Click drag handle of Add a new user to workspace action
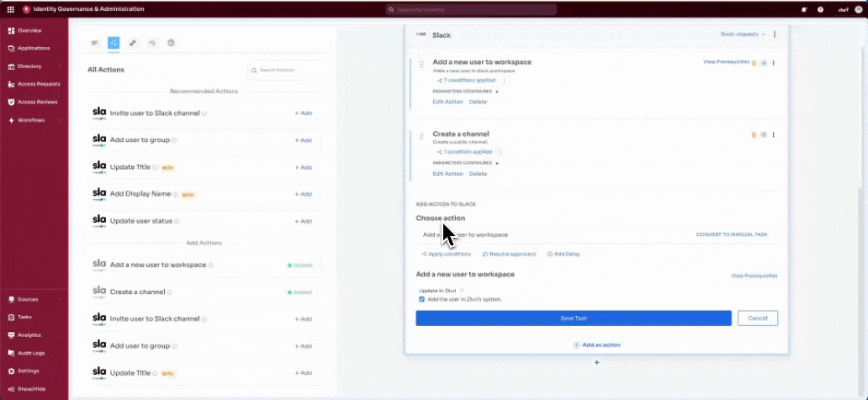 (421, 64)
